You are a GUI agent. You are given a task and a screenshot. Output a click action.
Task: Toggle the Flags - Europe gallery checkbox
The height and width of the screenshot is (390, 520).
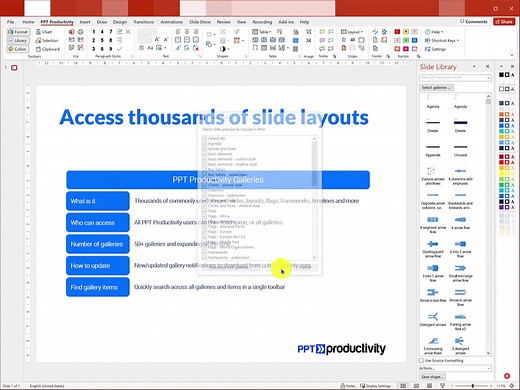pyautogui.click(x=205, y=231)
